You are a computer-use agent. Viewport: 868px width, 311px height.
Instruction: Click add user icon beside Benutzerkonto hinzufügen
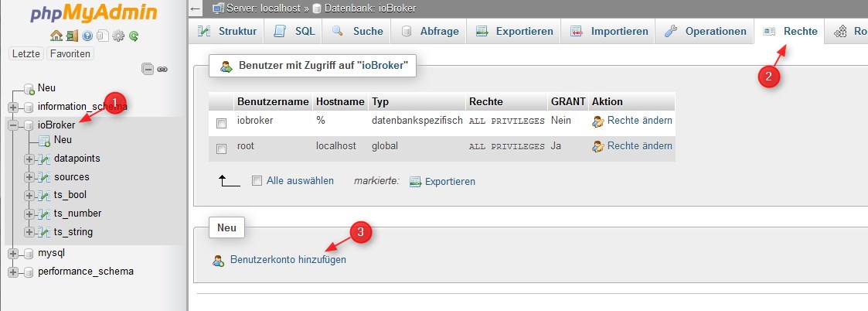(219, 261)
